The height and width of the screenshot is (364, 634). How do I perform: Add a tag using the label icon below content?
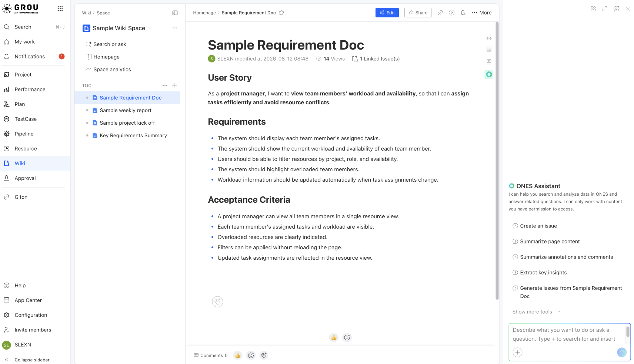click(217, 302)
